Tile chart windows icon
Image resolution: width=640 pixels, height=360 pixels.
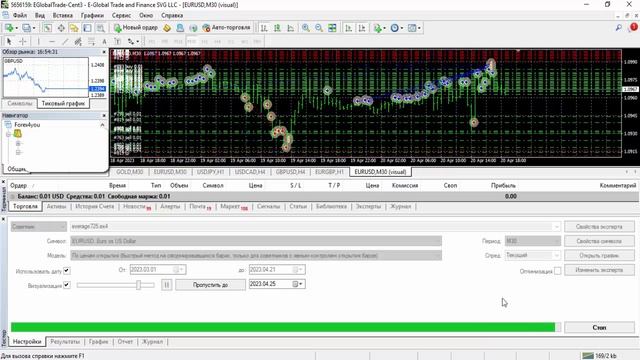332,28
